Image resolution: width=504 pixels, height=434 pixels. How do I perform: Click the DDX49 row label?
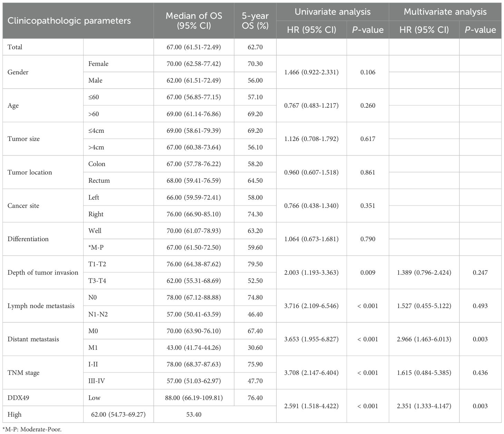coord(18,398)
